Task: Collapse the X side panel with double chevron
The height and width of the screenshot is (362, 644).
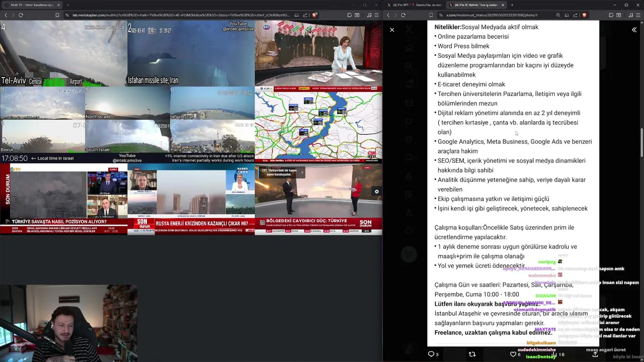Action: [634, 30]
